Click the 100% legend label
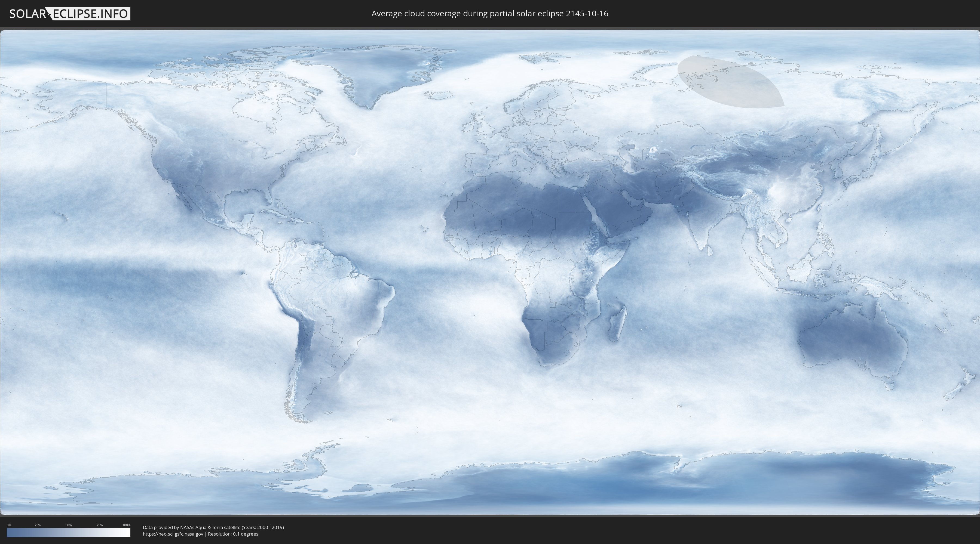This screenshot has height=544, width=980. pos(126,525)
